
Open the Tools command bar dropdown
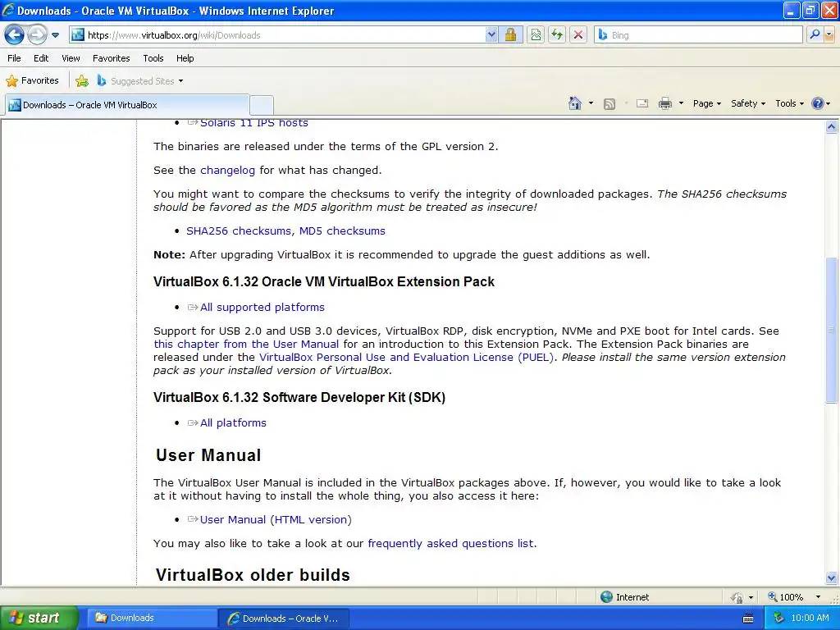coord(790,103)
